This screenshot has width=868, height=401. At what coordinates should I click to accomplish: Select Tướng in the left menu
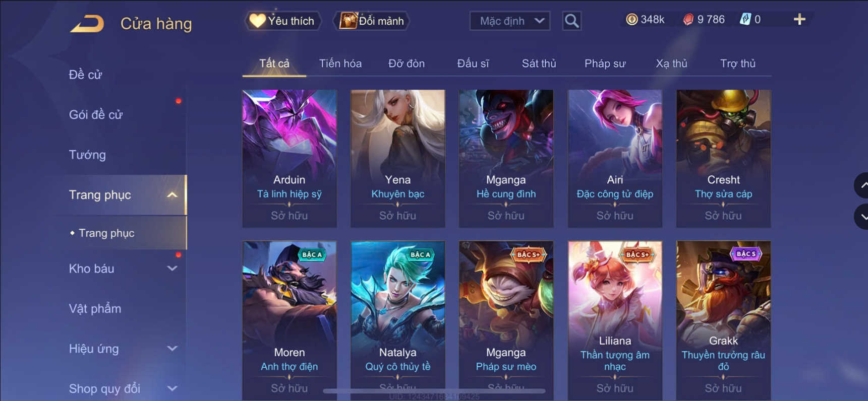(87, 155)
